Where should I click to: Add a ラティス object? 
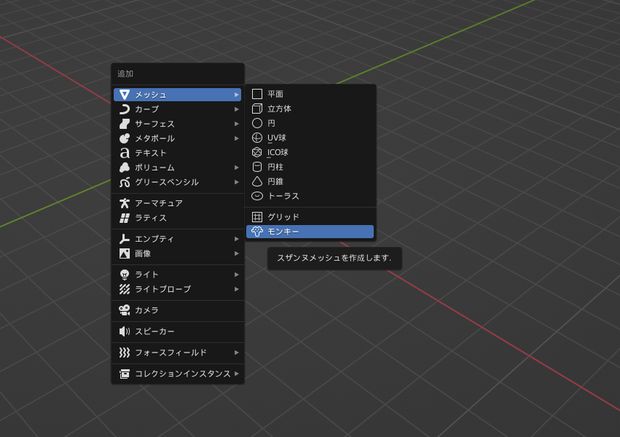coord(178,218)
